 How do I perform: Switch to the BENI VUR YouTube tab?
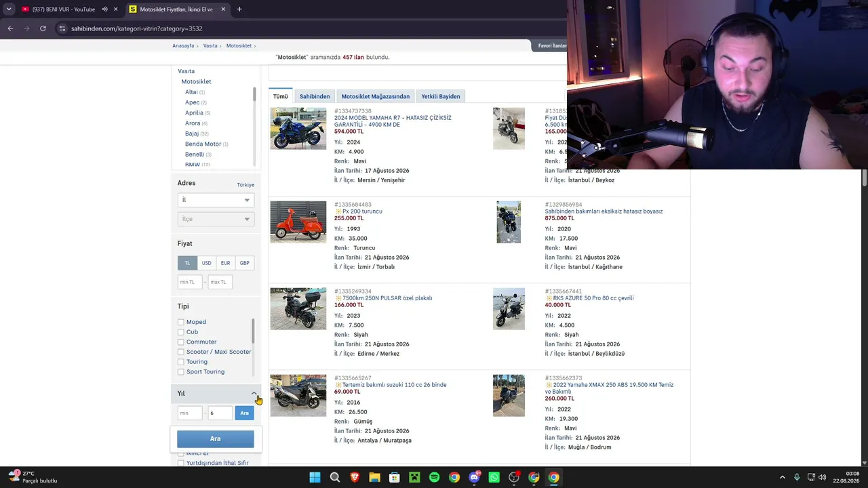click(63, 9)
